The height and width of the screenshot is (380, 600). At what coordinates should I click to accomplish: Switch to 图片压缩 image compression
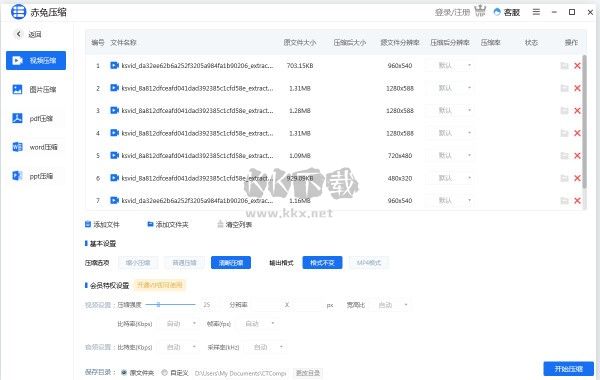click(36, 90)
